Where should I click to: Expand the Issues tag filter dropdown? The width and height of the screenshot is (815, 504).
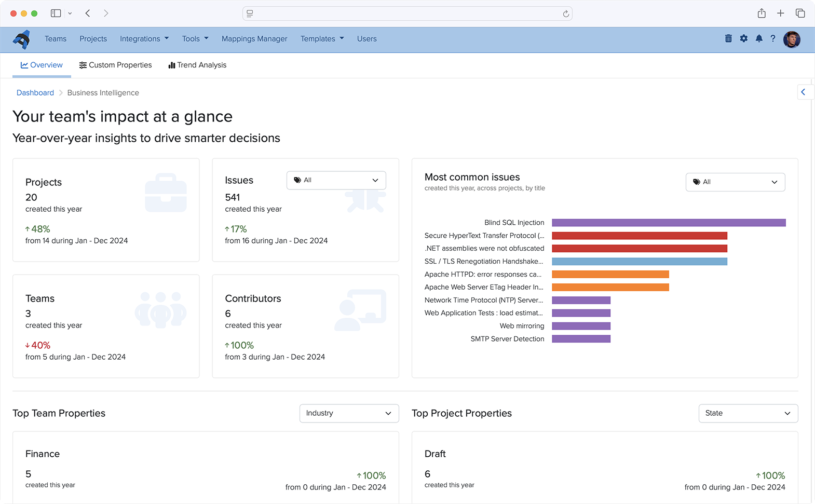pos(336,180)
